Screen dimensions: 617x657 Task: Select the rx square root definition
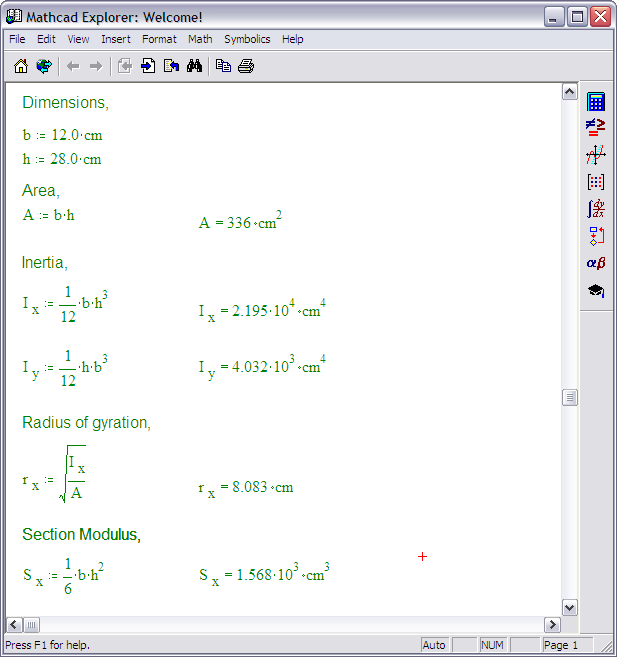[54, 474]
